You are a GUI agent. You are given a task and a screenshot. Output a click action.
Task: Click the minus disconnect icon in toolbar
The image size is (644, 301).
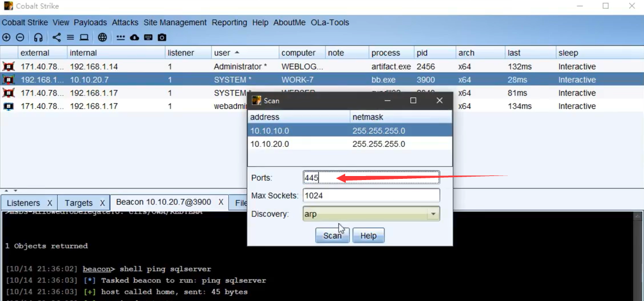[20, 37]
